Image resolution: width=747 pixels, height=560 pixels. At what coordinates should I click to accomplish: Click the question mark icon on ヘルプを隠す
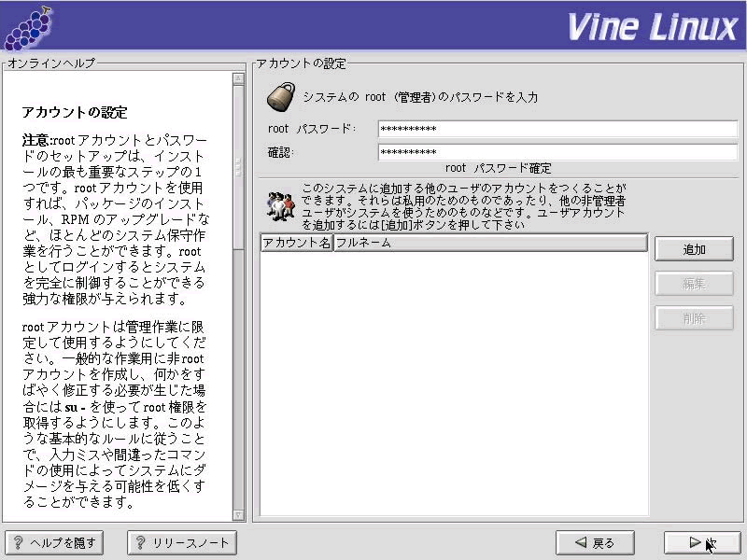click(x=18, y=542)
